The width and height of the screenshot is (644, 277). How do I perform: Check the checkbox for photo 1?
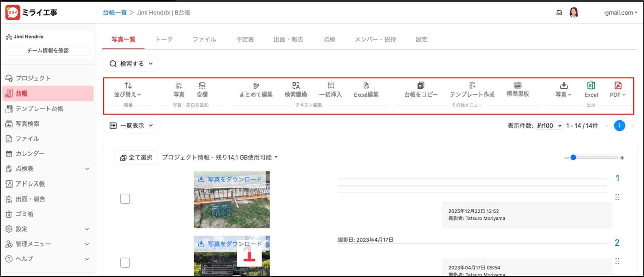[125, 199]
